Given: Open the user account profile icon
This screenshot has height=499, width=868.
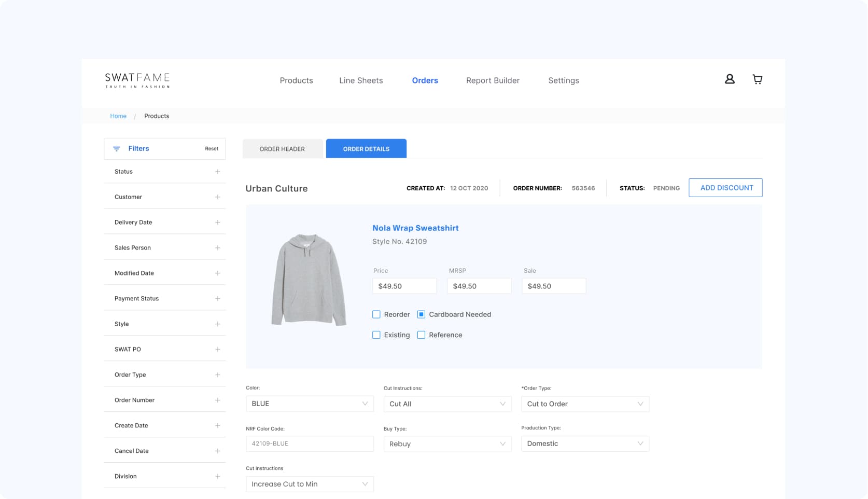Looking at the screenshot, I should (730, 79).
